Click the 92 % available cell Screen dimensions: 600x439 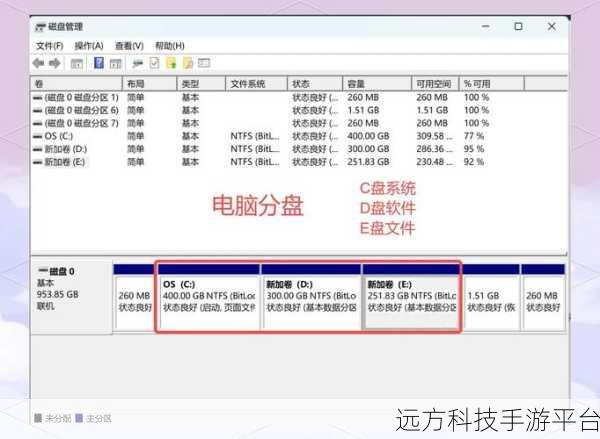point(474,162)
